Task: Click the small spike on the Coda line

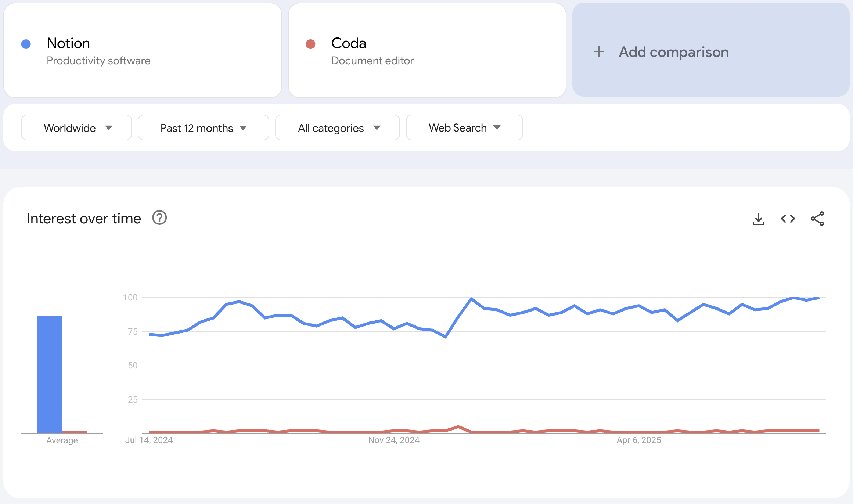Action: point(458,427)
